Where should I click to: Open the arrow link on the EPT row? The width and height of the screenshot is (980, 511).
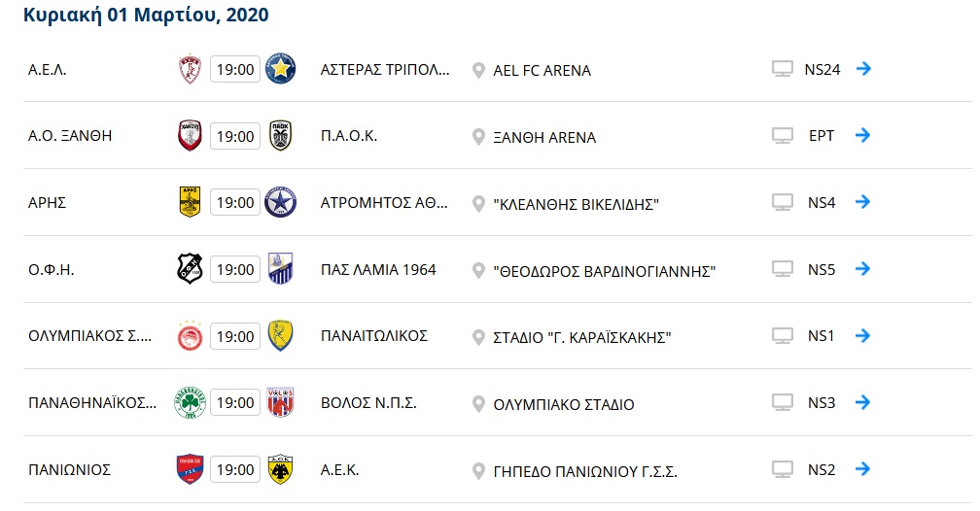(x=861, y=135)
